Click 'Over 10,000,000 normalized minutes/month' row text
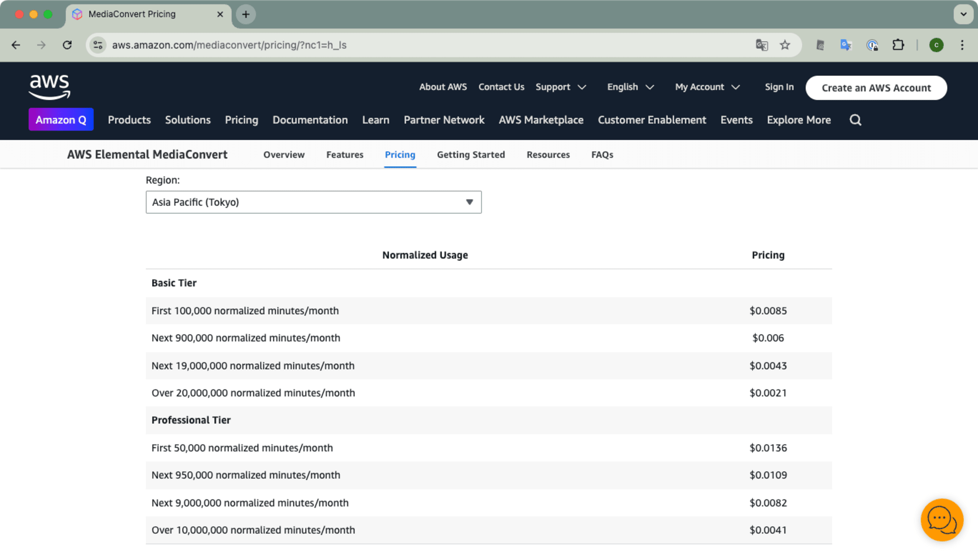 pyautogui.click(x=253, y=531)
